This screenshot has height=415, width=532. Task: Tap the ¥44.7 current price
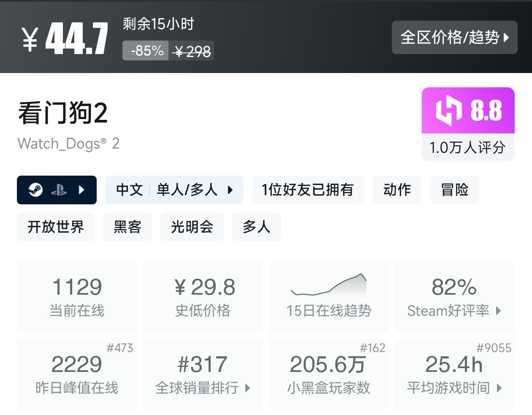coord(65,39)
